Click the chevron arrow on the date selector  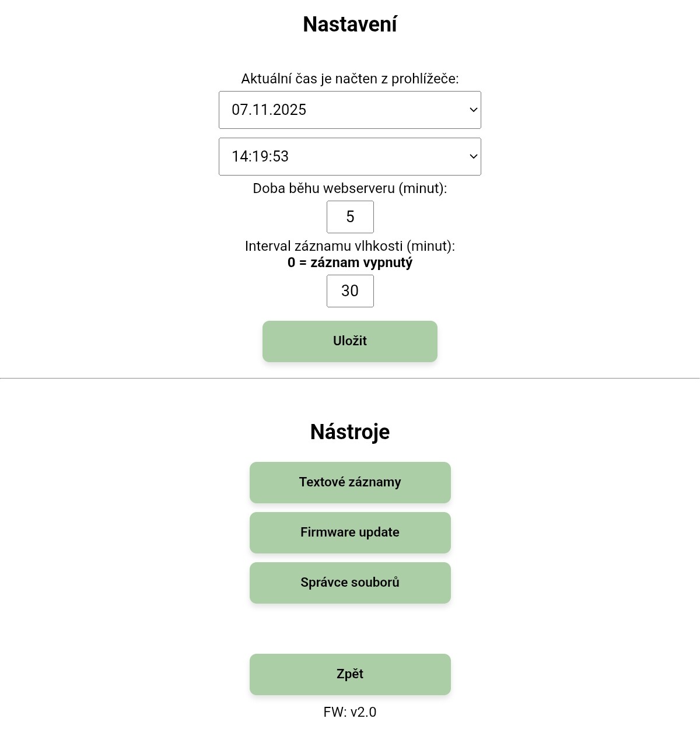[x=473, y=110]
